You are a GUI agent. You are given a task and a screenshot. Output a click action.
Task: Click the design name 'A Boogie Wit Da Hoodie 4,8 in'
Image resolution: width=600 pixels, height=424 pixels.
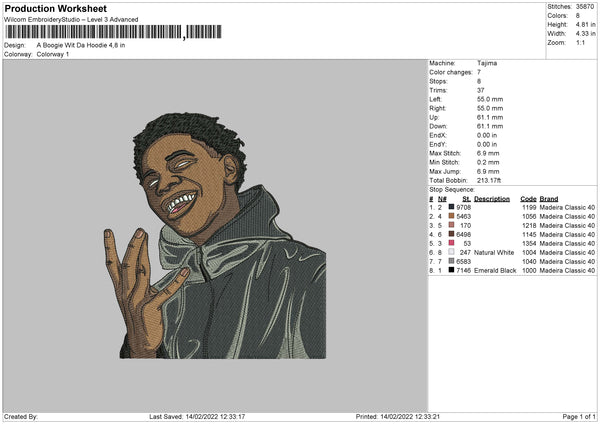[x=81, y=45]
